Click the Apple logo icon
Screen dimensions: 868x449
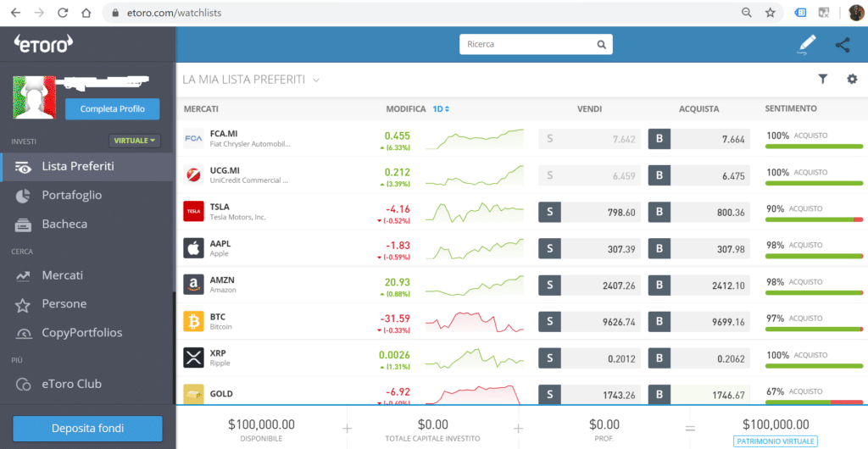pyautogui.click(x=194, y=248)
